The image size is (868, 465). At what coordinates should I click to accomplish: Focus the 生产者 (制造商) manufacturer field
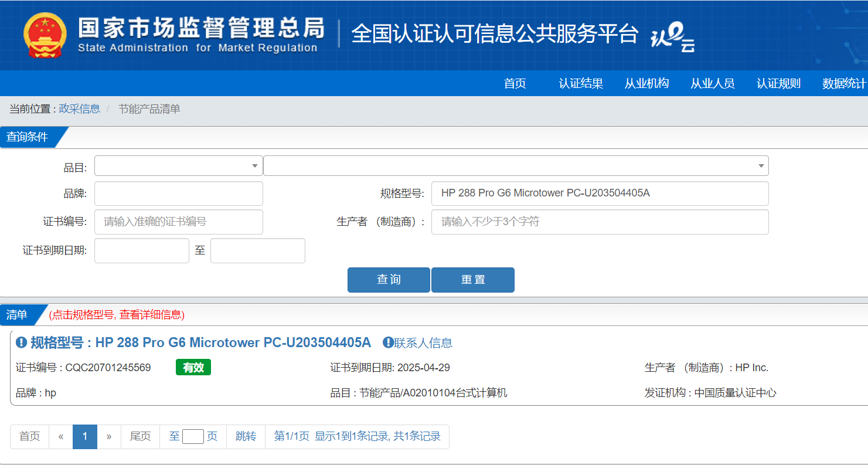[x=600, y=222]
